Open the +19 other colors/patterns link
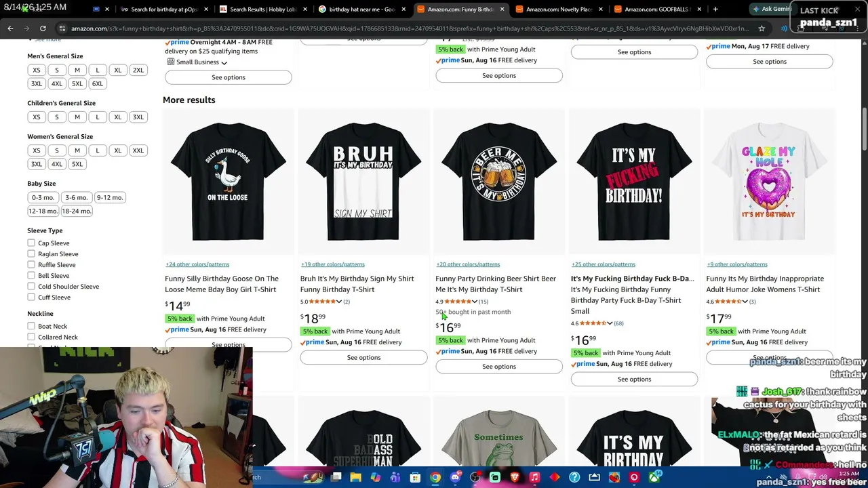Image resolution: width=868 pixels, height=488 pixels. click(x=333, y=264)
